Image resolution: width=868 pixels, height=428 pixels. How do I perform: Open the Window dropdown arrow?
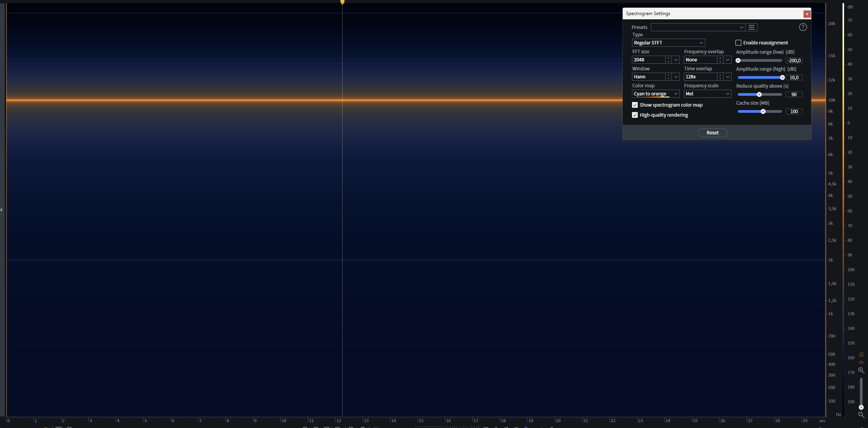(x=676, y=77)
